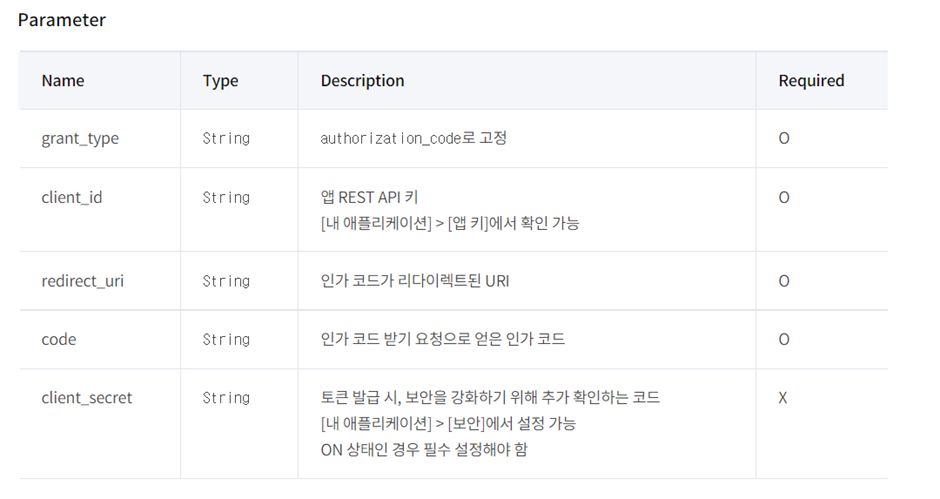The height and width of the screenshot is (499, 940).
Task: Select the redirect_uri parameter name
Action: 82,281
